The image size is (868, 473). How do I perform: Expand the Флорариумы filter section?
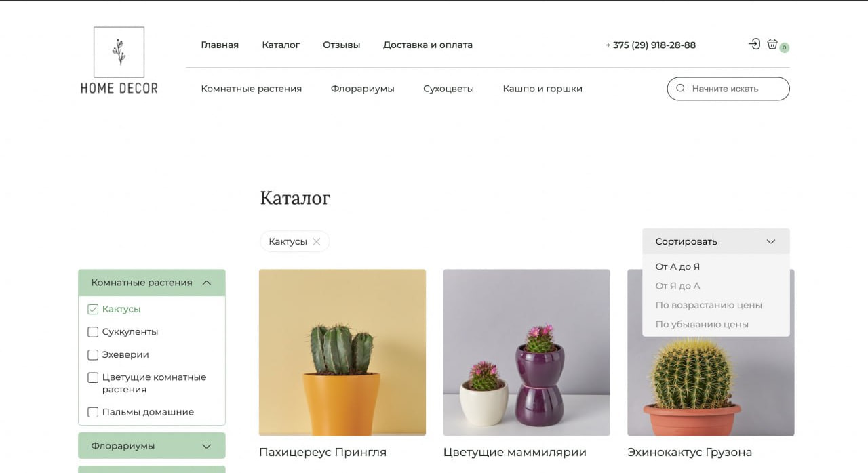(x=152, y=446)
